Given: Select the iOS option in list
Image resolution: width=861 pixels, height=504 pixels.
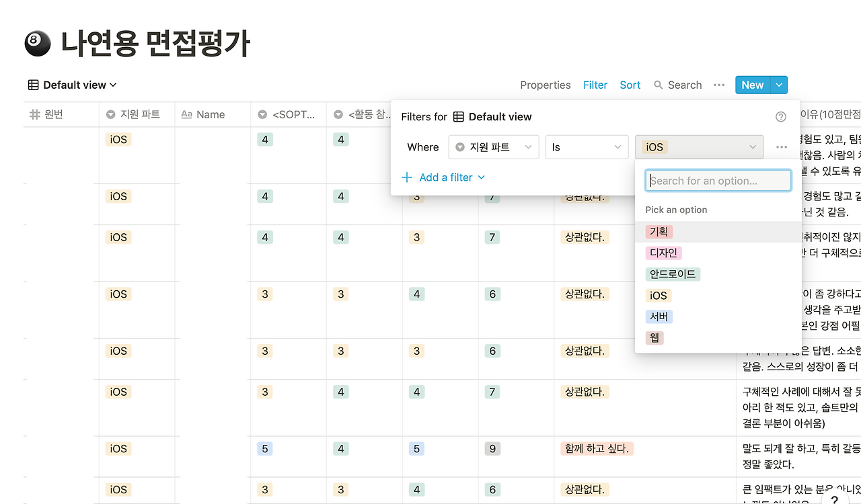Looking at the screenshot, I should (x=718, y=296).
